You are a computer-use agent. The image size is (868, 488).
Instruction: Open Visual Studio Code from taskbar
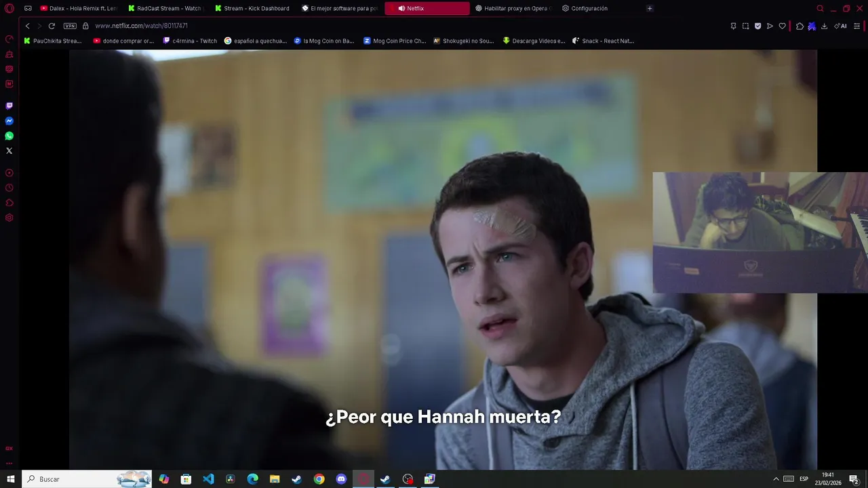(208, 479)
